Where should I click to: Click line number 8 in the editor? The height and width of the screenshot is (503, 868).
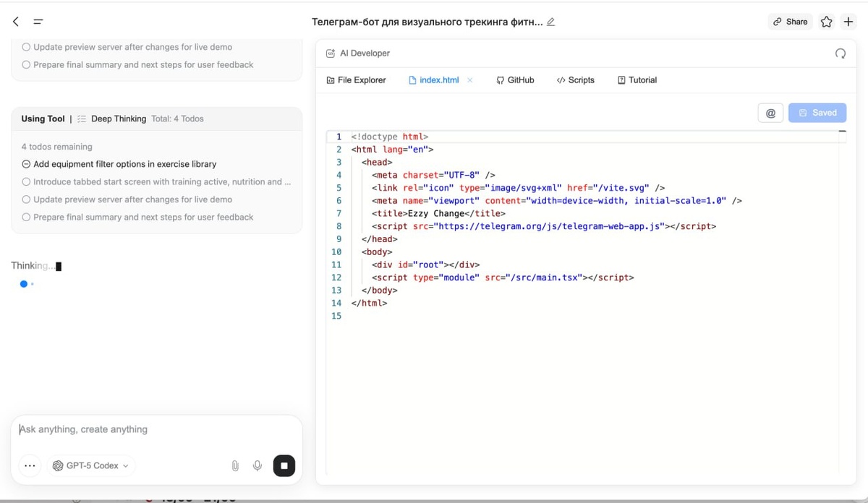click(x=339, y=226)
